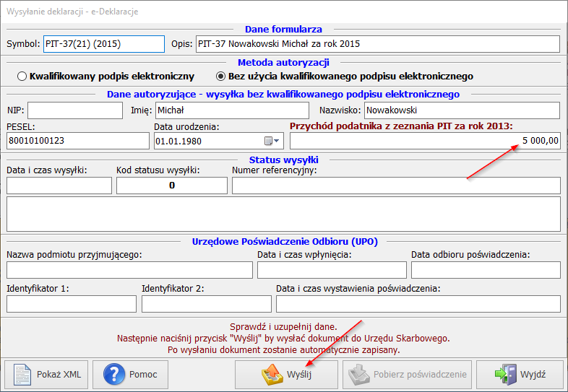Click the Numer referencyjny field
Screen dimensions: 568x392
pos(396,186)
